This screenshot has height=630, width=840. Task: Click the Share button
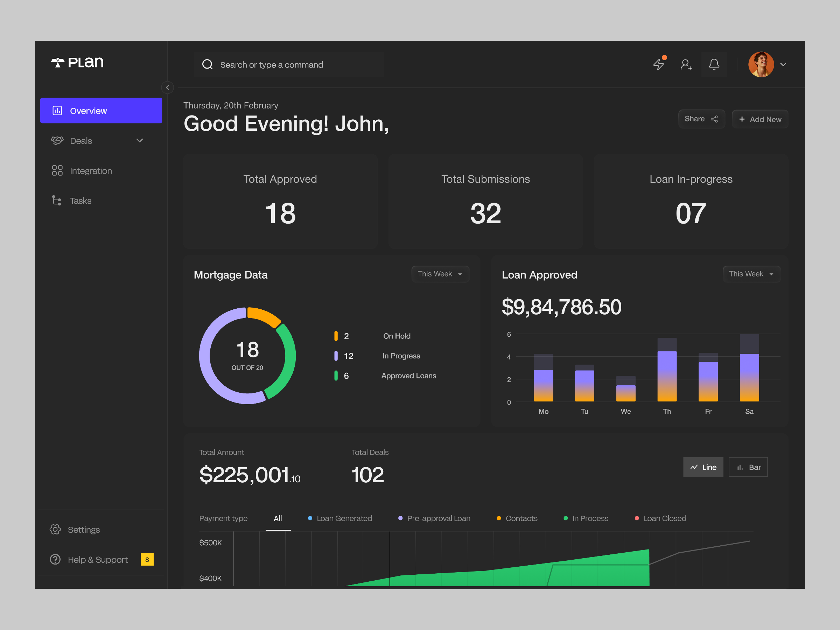701,119
